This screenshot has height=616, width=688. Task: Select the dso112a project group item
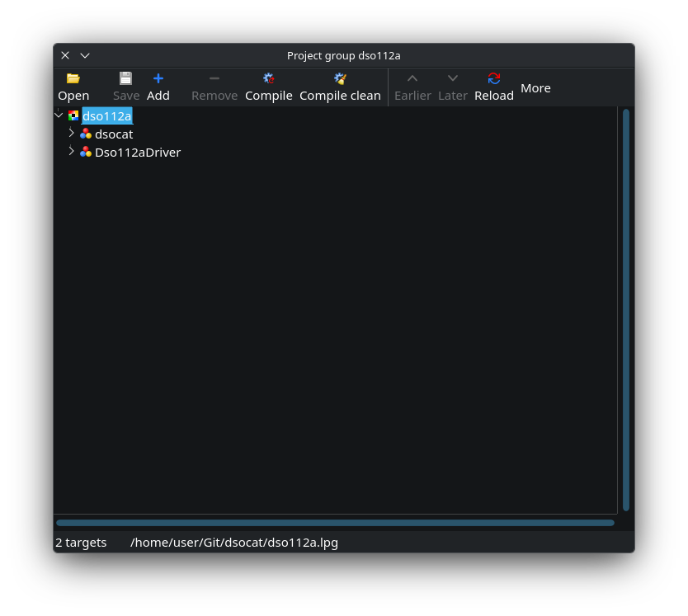107,115
